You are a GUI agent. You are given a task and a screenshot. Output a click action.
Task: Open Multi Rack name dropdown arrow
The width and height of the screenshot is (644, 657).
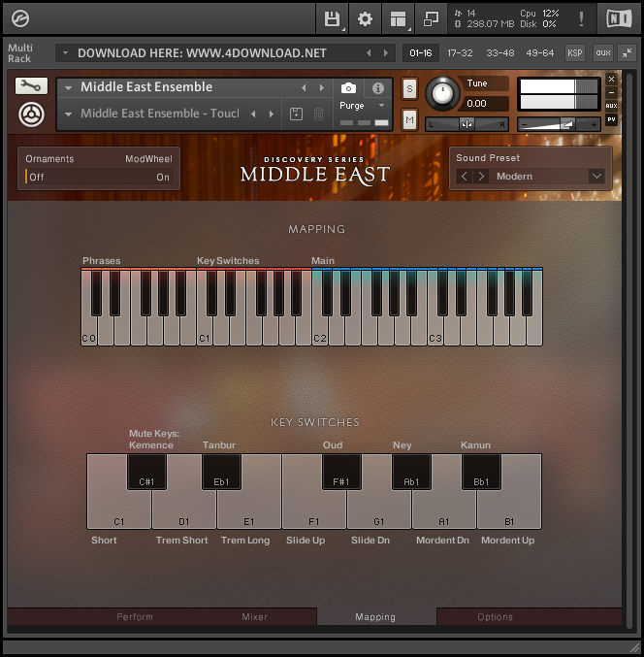pyautogui.click(x=65, y=53)
